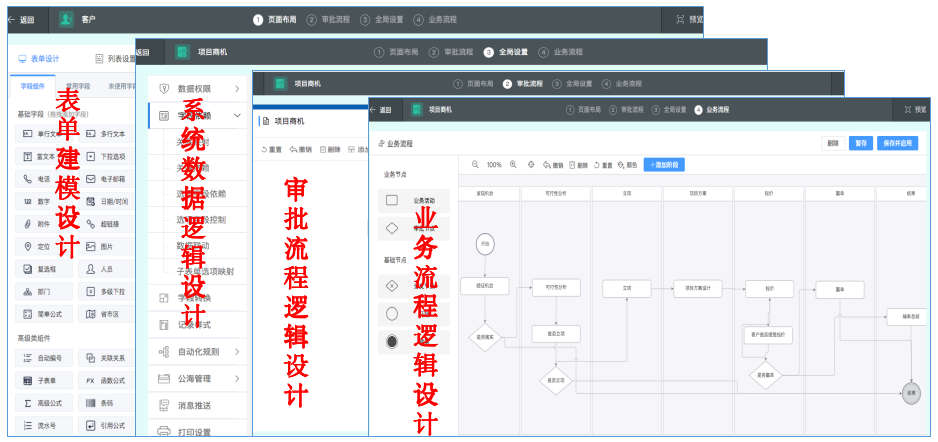Select the 开始 circle node on the canvas
938x442 pixels.
tap(485, 244)
